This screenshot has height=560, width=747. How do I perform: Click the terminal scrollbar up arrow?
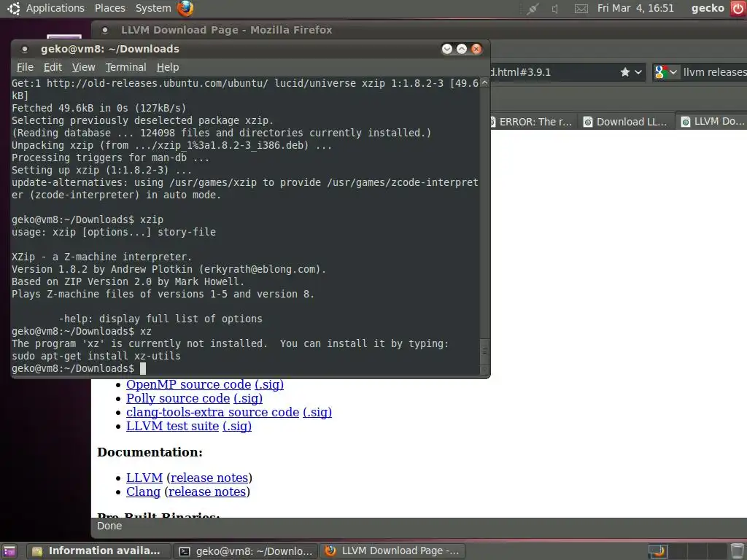484,83
